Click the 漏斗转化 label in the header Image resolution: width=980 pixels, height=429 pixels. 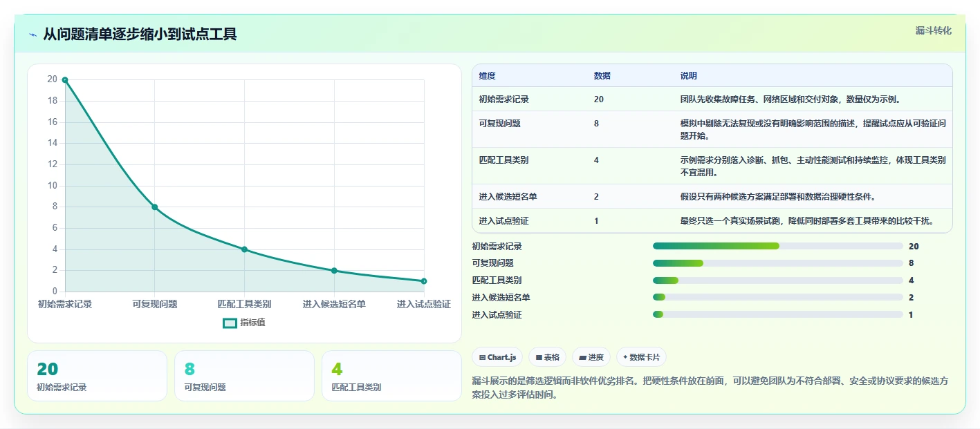pyautogui.click(x=933, y=30)
